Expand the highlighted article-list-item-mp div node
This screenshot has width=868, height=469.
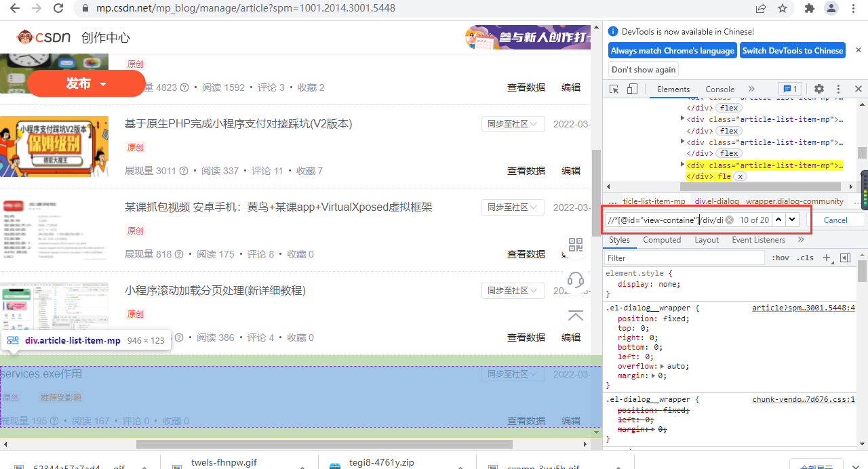tap(682, 165)
